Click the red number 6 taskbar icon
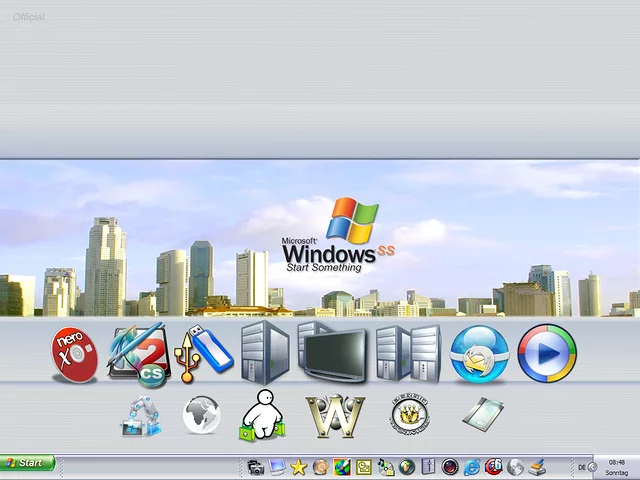The image size is (640, 480). (494, 467)
